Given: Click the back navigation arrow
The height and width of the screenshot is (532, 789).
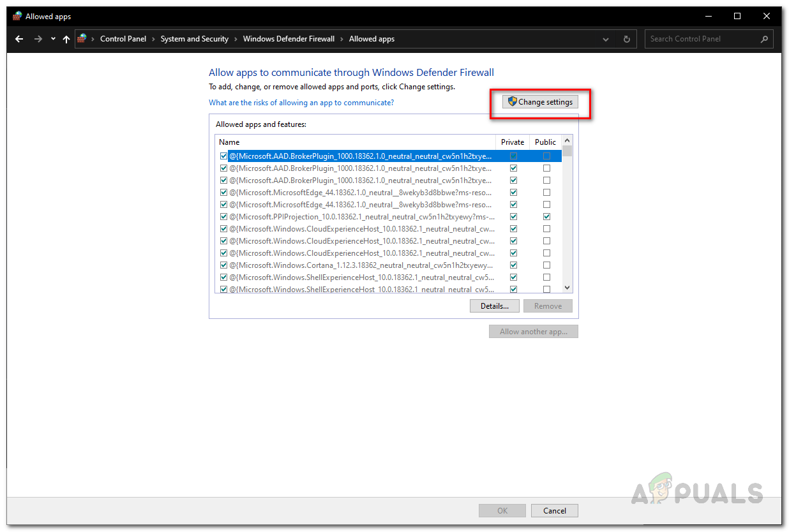Looking at the screenshot, I should (x=19, y=39).
